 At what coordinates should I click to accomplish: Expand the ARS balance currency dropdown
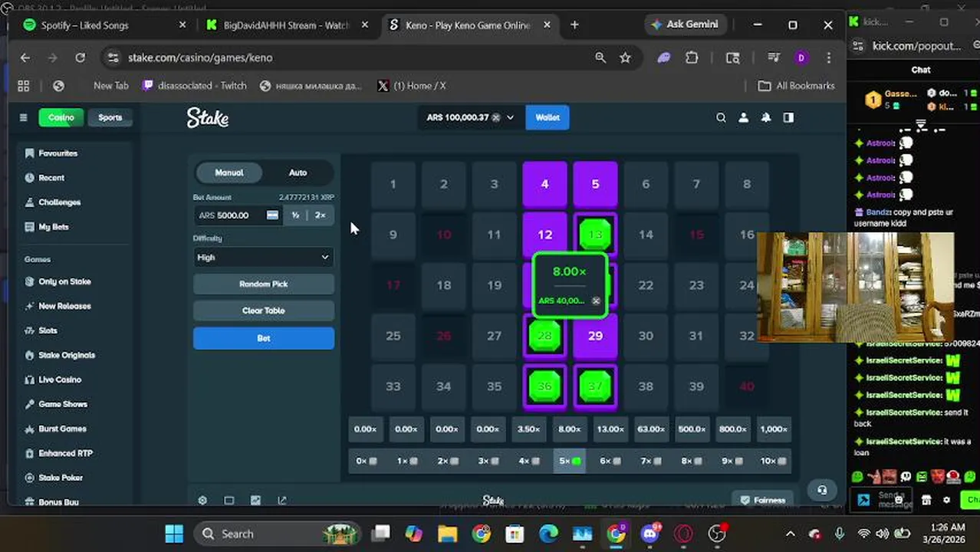tap(469, 117)
